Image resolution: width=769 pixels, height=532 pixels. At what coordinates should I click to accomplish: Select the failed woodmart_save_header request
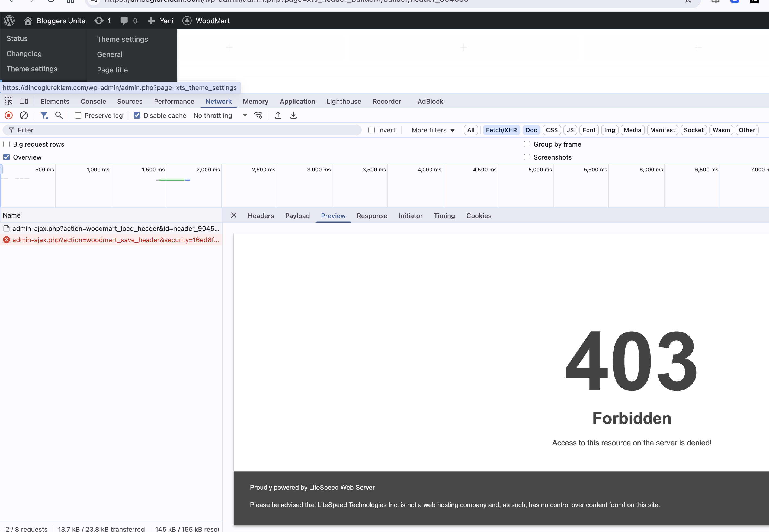116,240
